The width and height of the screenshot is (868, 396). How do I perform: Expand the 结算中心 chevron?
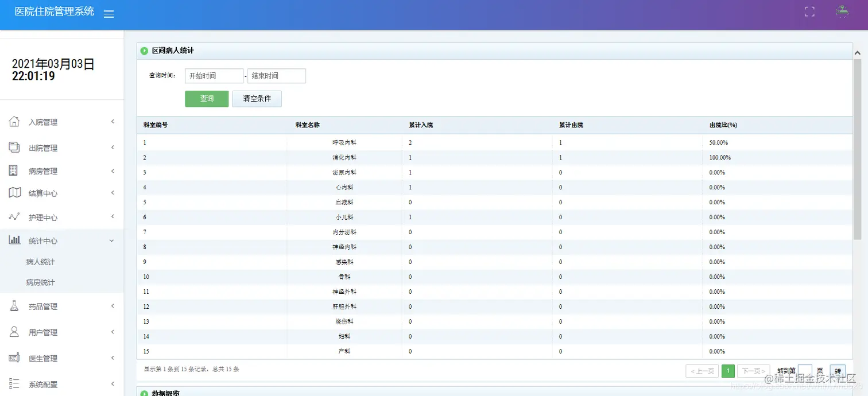[x=113, y=192]
